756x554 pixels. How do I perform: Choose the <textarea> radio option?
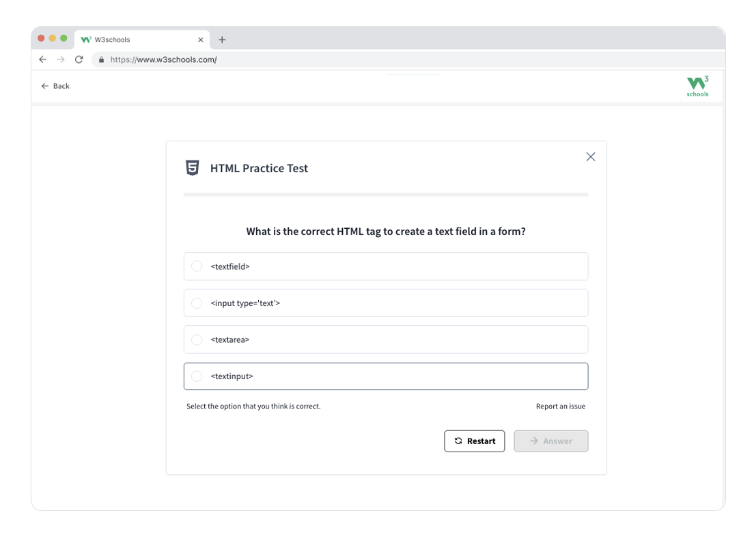tap(197, 340)
